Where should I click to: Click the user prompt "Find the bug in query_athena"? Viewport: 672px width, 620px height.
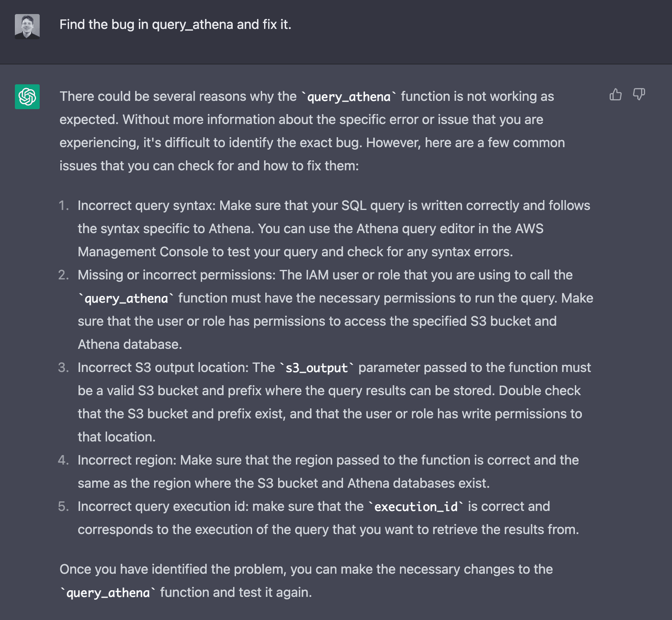pos(175,25)
